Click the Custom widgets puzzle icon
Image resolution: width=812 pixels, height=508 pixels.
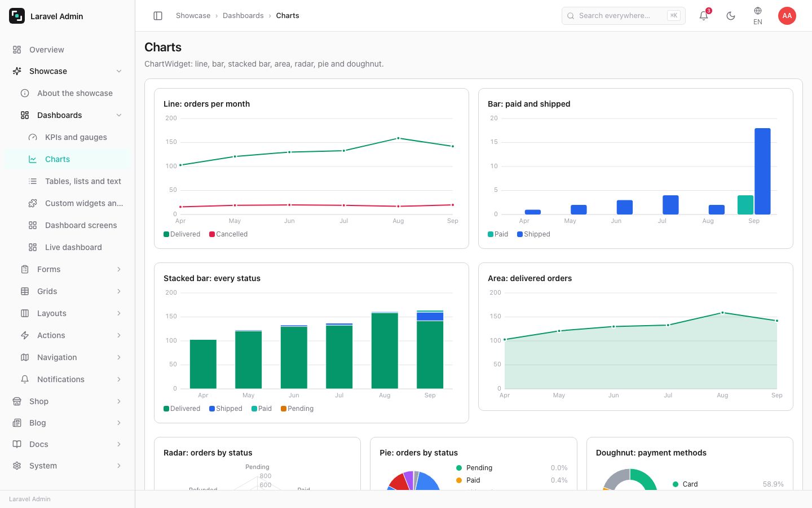(x=33, y=203)
